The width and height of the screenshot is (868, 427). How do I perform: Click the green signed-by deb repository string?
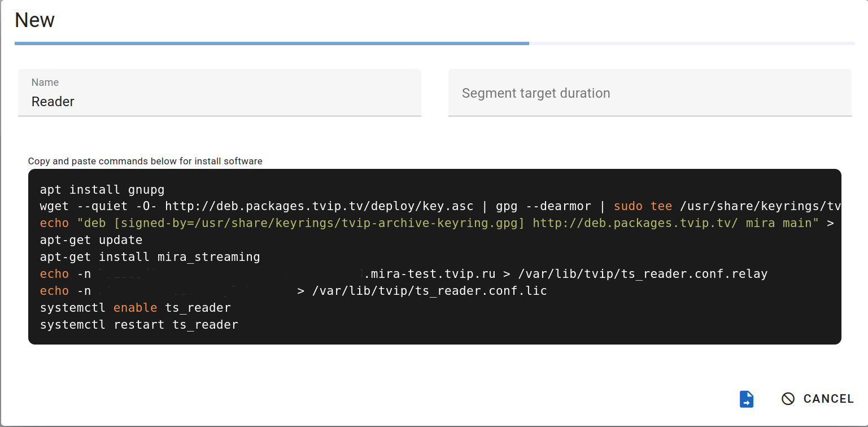(429, 223)
